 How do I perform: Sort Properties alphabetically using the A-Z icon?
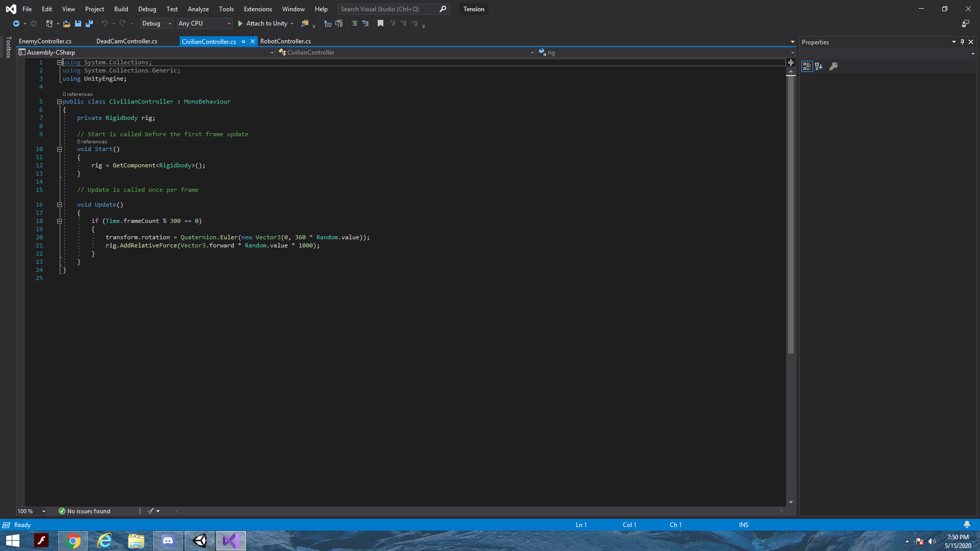coord(819,66)
